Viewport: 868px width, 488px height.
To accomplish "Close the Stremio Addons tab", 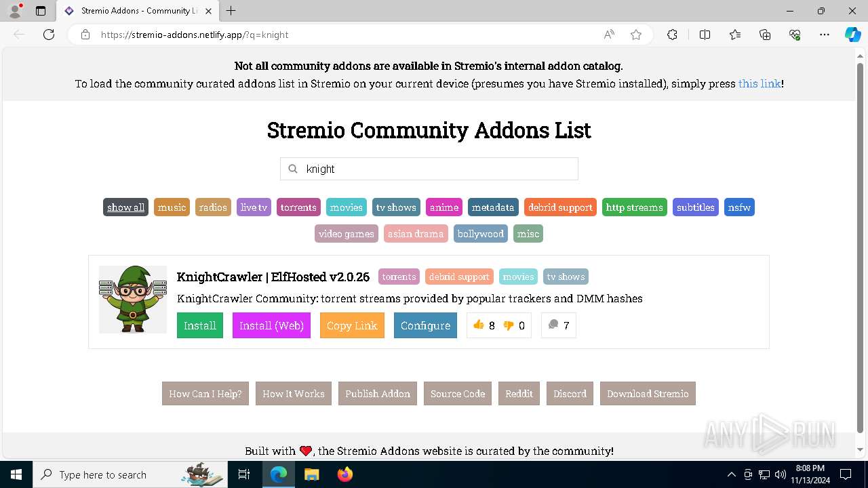I will click(x=210, y=11).
